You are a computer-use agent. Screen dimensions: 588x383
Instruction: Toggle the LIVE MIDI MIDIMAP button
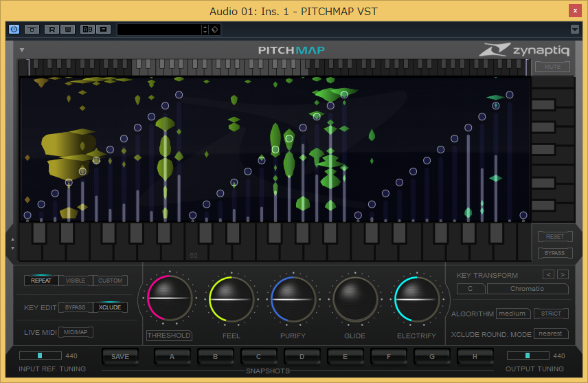click(x=76, y=332)
